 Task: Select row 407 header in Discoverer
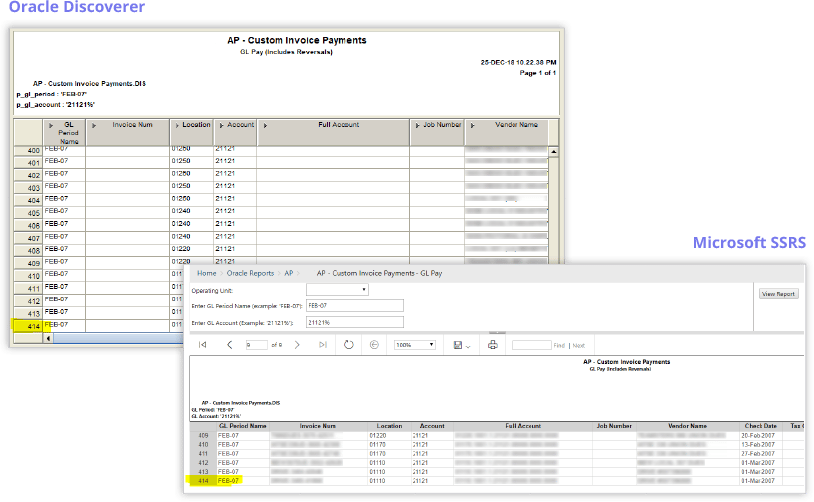coord(28,238)
